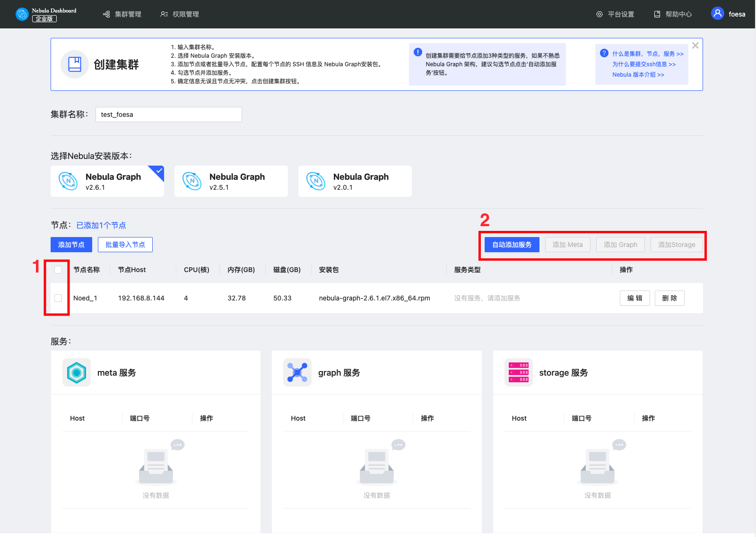Click the 集群名称 input field

tap(168, 114)
